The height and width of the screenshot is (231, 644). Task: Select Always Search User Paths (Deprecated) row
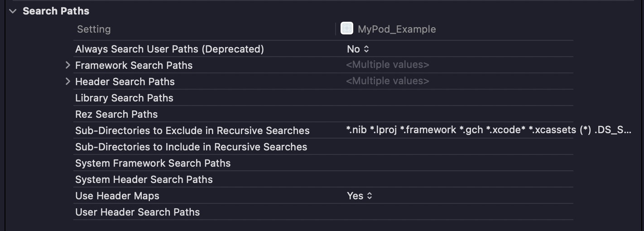(x=169, y=49)
